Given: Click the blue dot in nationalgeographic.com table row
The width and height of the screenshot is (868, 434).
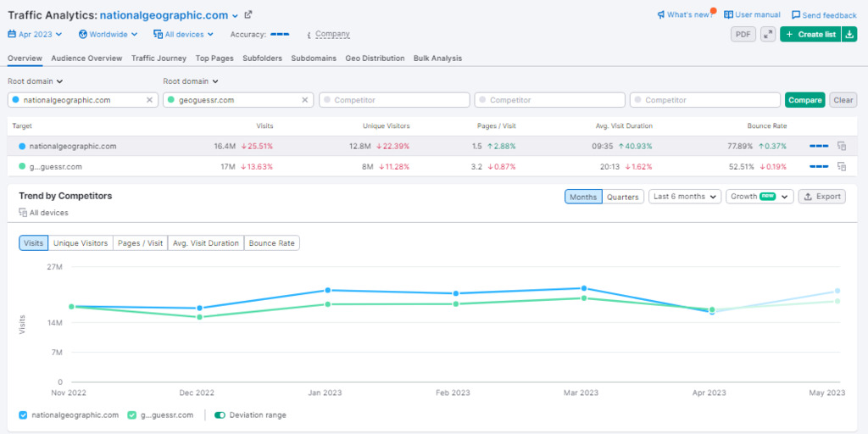Looking at the screenshot, I should tap(22, 146).
